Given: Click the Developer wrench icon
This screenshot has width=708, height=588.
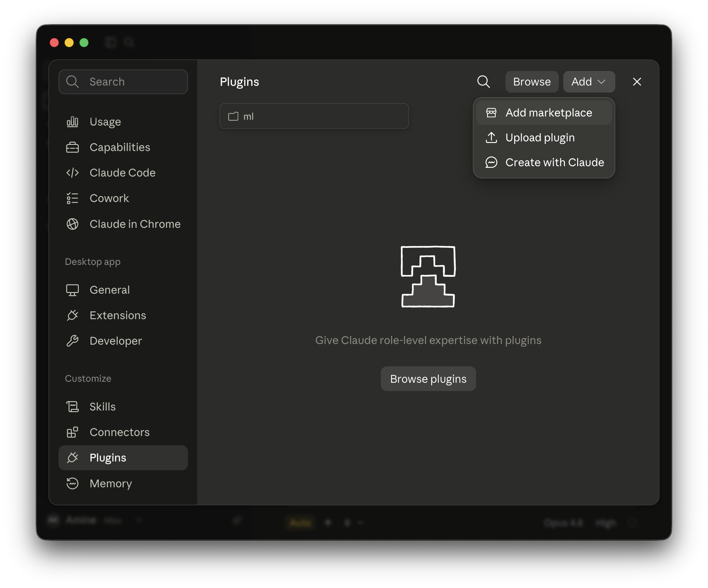Looking at the screenshot, I should click(x=72, y=341).
